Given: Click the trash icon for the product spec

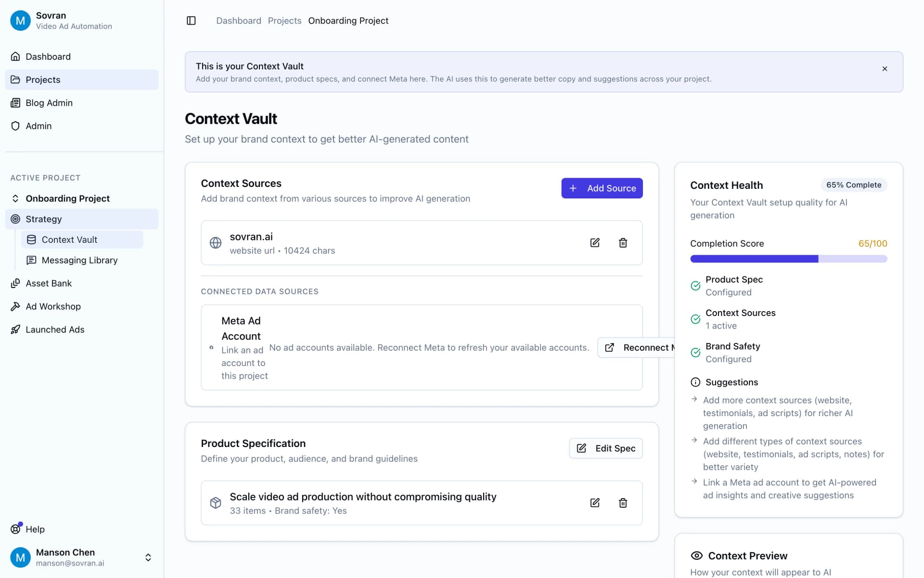Looking at the screenshot, I should pos(623,503).
